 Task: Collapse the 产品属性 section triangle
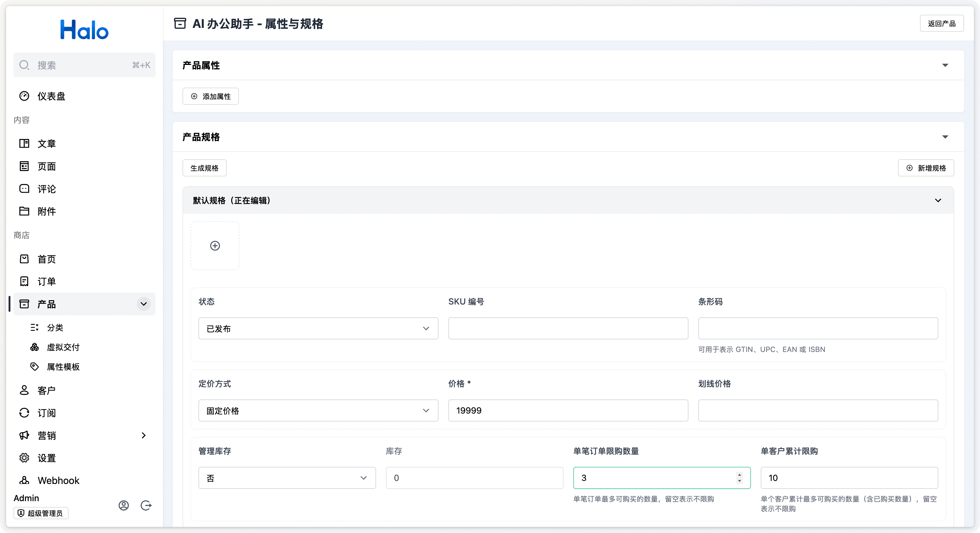coord(945,66)
